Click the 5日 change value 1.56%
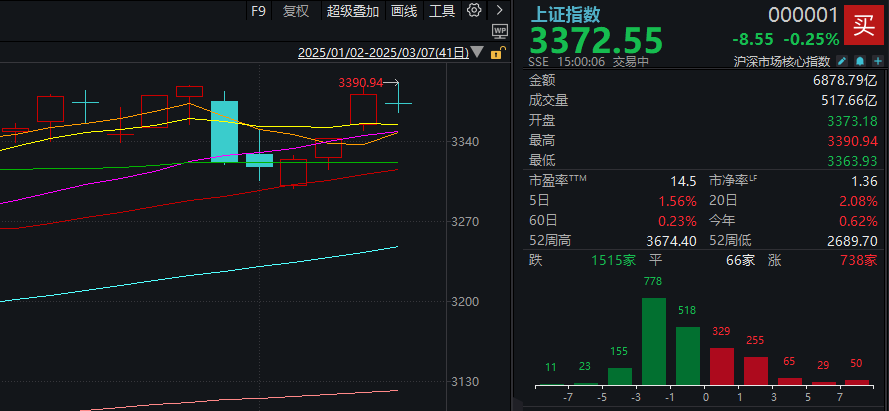The height and width of the screenshot is (411, 889). (x=678, y=201)
